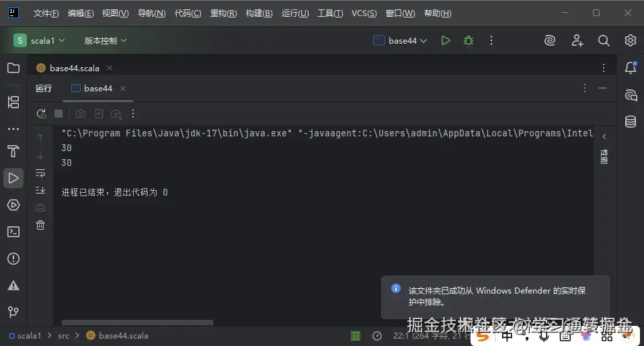The height and width of the screenshot is (346, 644).
Task: Open Run panel options menu
Action: 584,88
